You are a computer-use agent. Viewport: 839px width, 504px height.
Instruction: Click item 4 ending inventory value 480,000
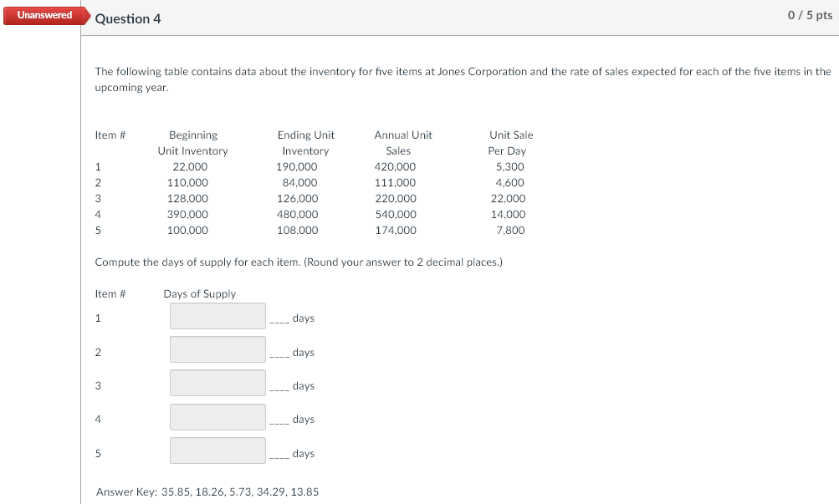click(x=297, y=214)
